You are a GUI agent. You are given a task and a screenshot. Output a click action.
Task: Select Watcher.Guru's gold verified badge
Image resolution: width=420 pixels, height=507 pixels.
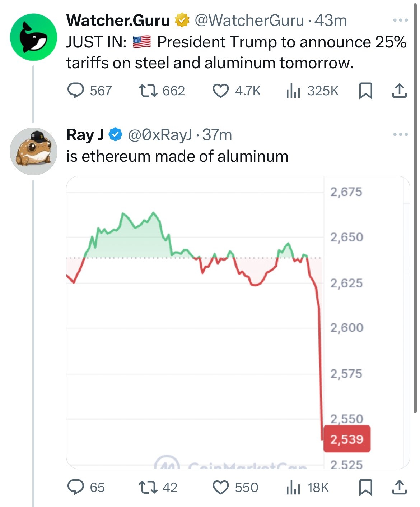(x=182, y=21)
